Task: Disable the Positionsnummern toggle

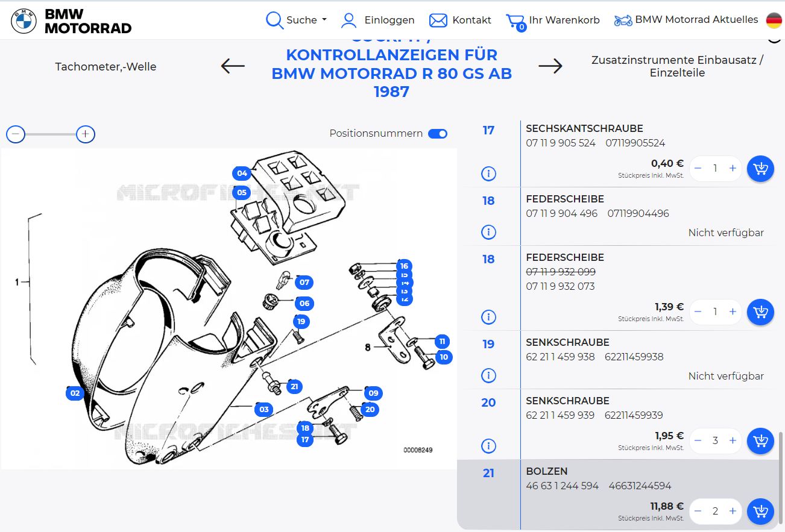Action: click(437, 134)
